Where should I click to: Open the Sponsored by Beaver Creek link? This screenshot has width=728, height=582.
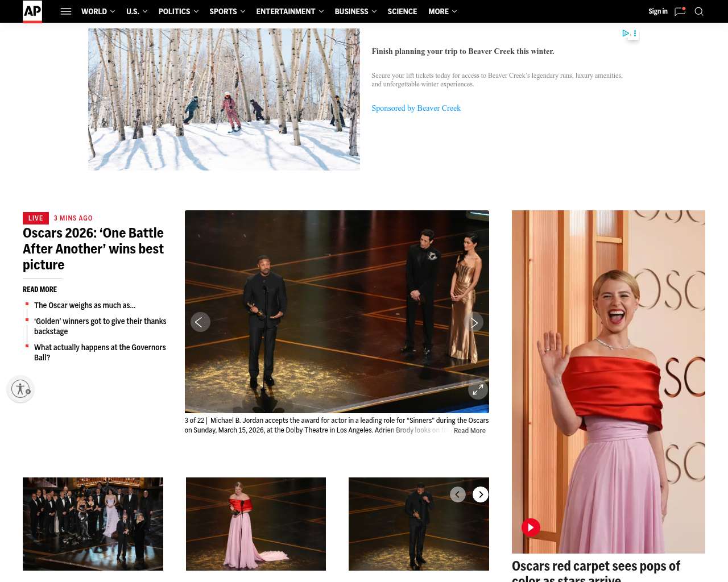[x=416, y=108]
